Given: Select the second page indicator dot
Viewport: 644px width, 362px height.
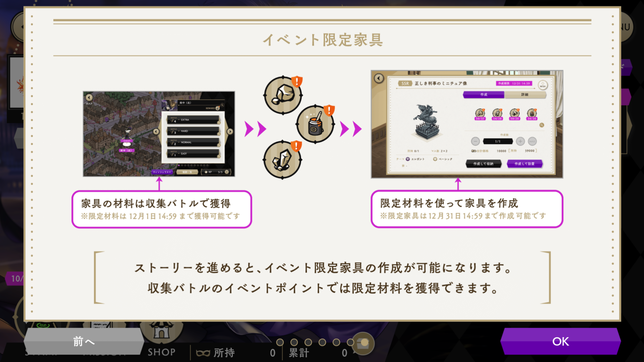Looking at the screenshot, I should [x=294, y=342].
